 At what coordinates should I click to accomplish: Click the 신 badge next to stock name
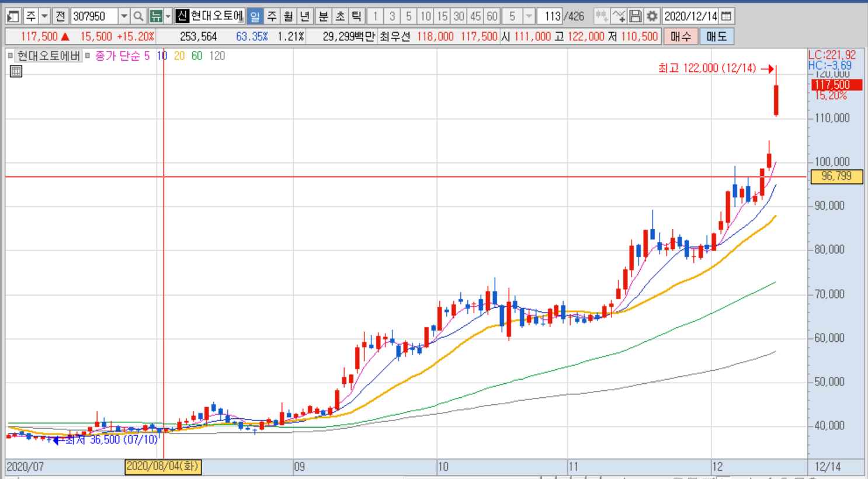tap(182, 16)
